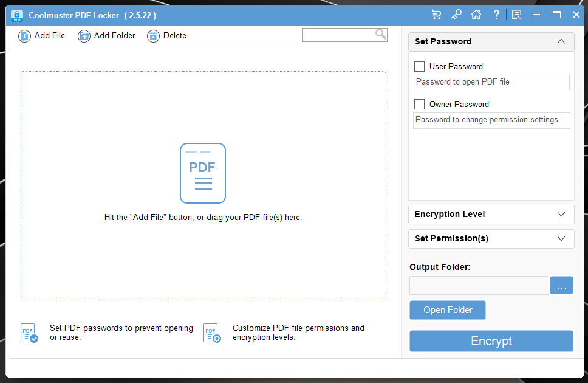This screenshot has width=588, height=383.
Task: Click the Password to open PDF file field
Action: click(x=491, y=83)
